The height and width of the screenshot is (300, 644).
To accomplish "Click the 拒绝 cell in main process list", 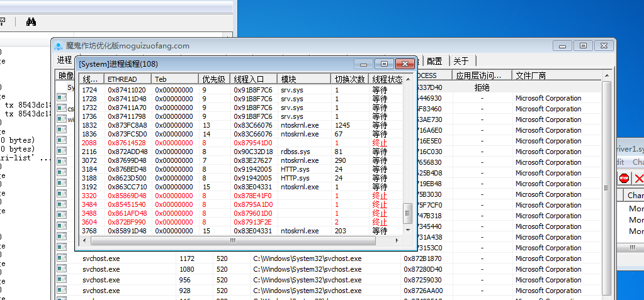I will pyautogui.click(x=482, y=87).
